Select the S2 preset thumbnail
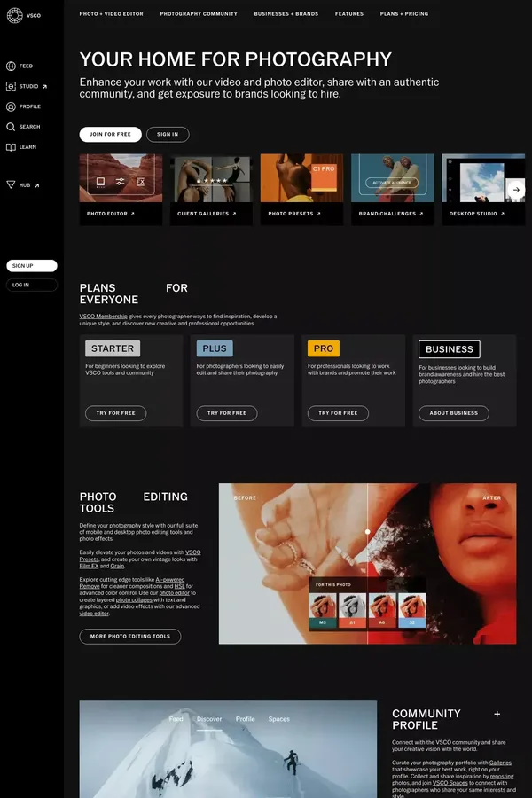532x798 pixels. [411, 610]
